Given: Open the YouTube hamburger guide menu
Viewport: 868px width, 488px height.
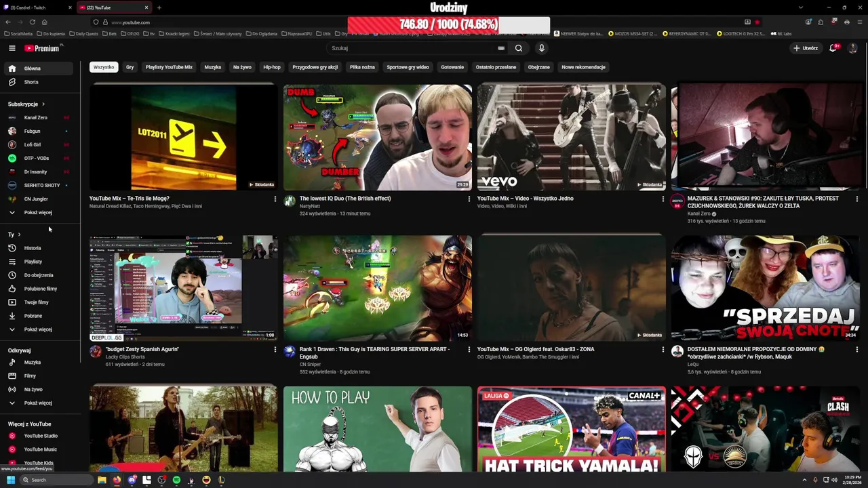Looking at the screenshot, I should pos(12,48).
